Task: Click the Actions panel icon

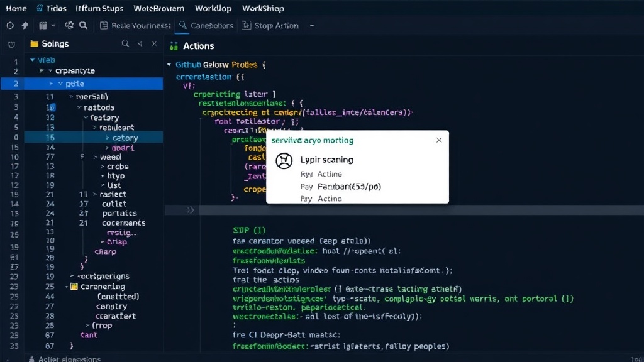Action: point(174,46)
